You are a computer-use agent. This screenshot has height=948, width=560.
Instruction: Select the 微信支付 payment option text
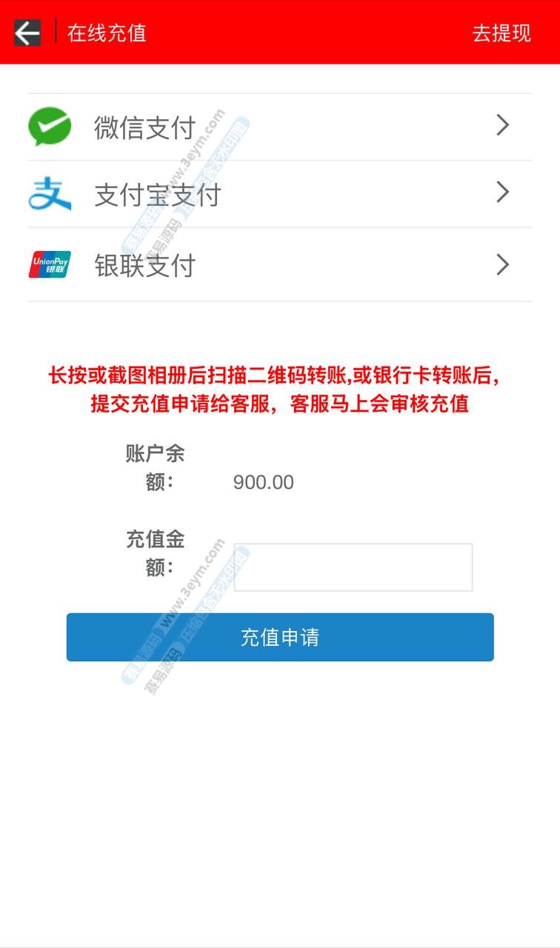click(144, 127)
